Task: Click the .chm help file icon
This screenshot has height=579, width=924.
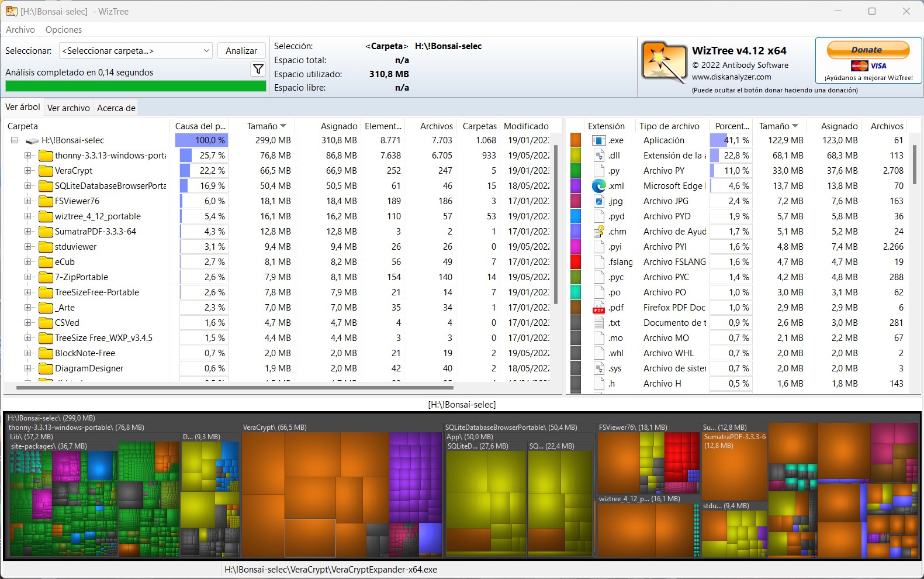Action: tap(598, 232)
